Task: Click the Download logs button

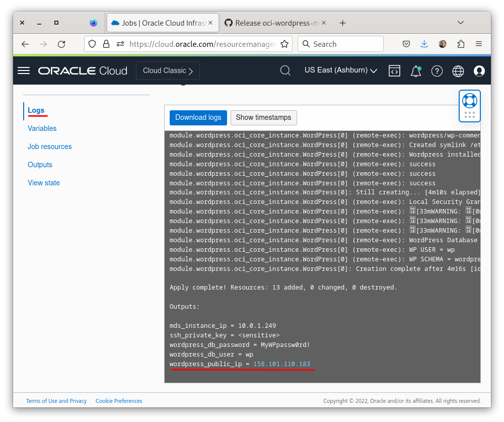Action: point(198,117)
